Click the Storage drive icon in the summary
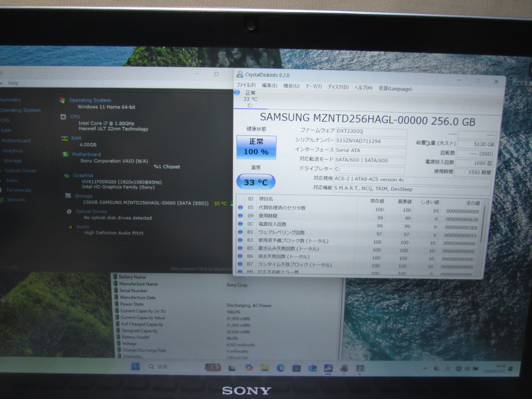Image resolution: width=532 pixels, height=399 pixels. coord(68,196)
